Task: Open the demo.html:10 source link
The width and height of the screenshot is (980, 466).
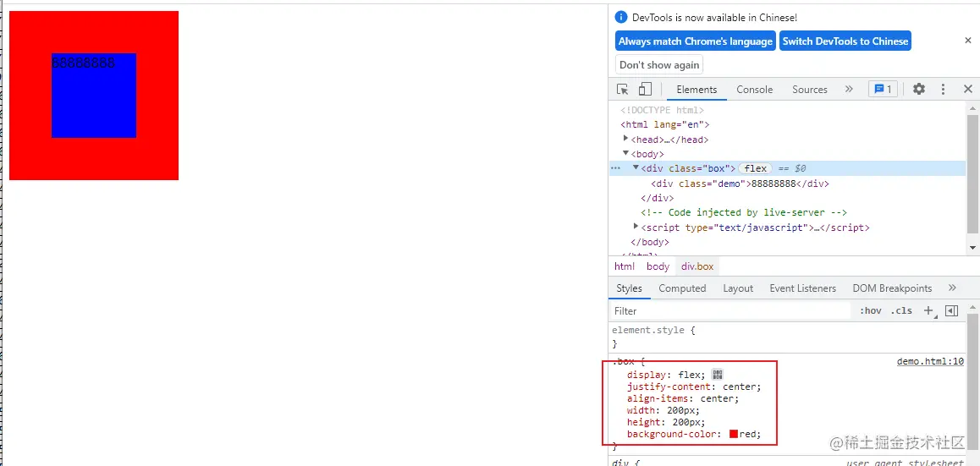Action: 930,361
